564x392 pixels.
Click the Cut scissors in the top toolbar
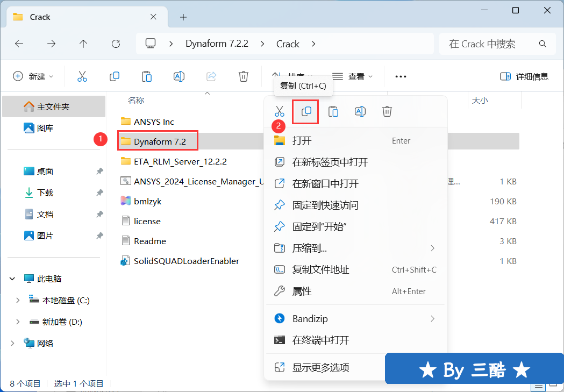(82, 76)
